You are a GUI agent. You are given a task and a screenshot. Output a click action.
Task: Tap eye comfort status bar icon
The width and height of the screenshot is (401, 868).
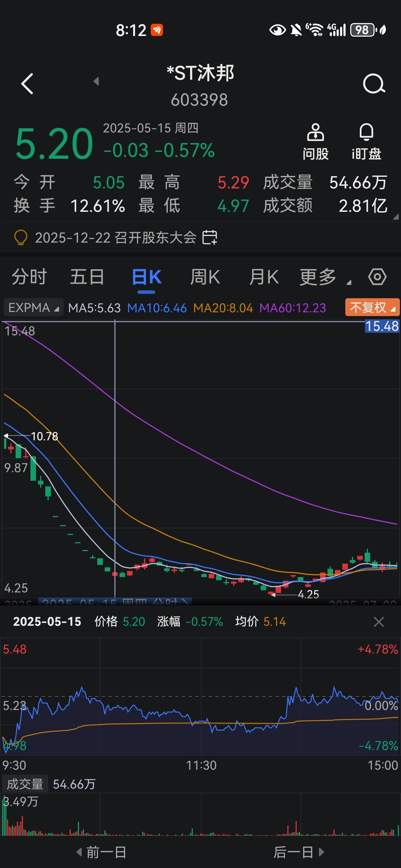277,30
